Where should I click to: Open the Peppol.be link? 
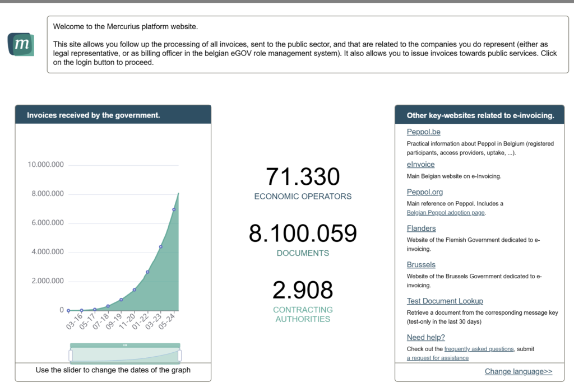click(423, 132)
